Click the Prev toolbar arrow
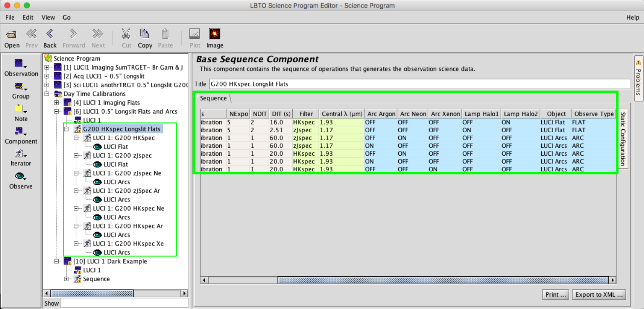The width and height of the screenshot is (644, 309). coord(31,34)
